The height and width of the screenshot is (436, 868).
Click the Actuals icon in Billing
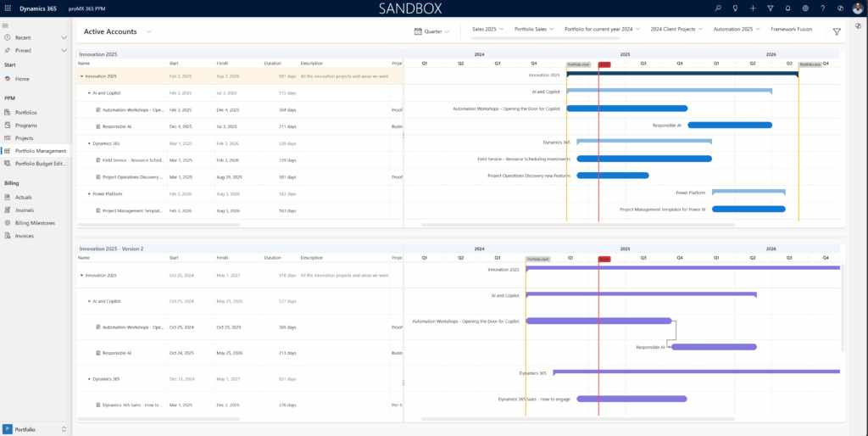pos(7,198)
